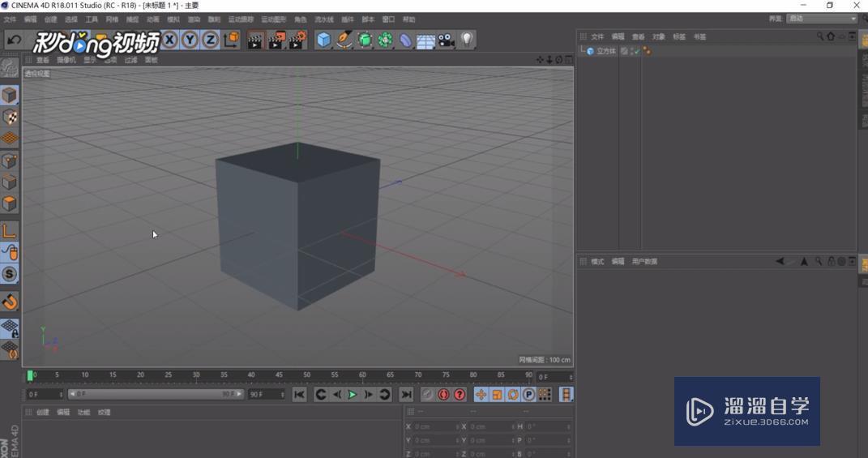Image resolution: width=868 pixels, height=458 pixels.
Task: Click the Camera object icon
Action: pyautogui.click(x=447, y=40)
